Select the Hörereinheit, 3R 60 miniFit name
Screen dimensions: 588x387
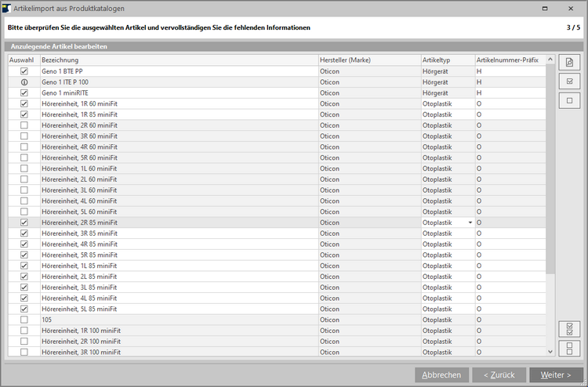click(180, 136)
